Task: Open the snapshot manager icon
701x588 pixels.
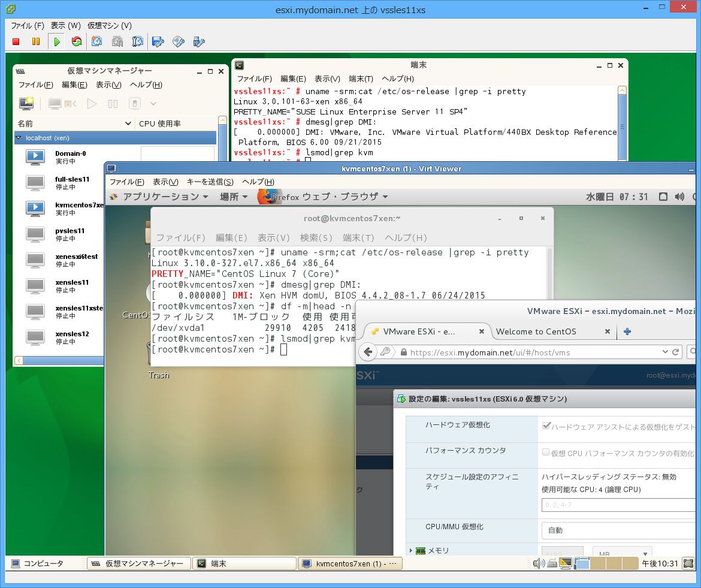Action: pos(137,41)
